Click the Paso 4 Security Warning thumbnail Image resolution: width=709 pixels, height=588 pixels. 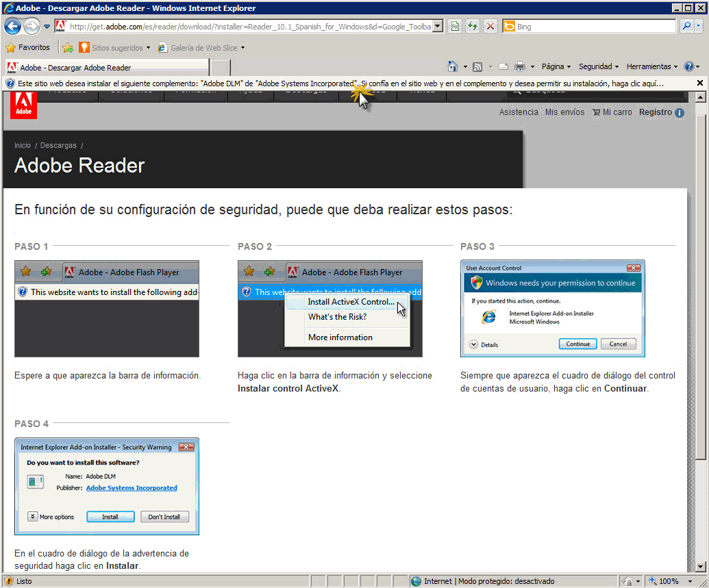pyautogui.click(x=107, y=486)
